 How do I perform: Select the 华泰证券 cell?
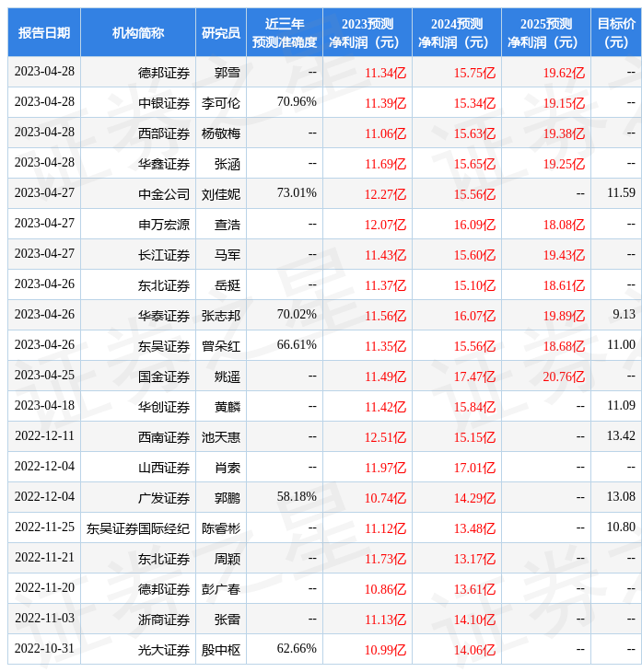tap(164, 316)
